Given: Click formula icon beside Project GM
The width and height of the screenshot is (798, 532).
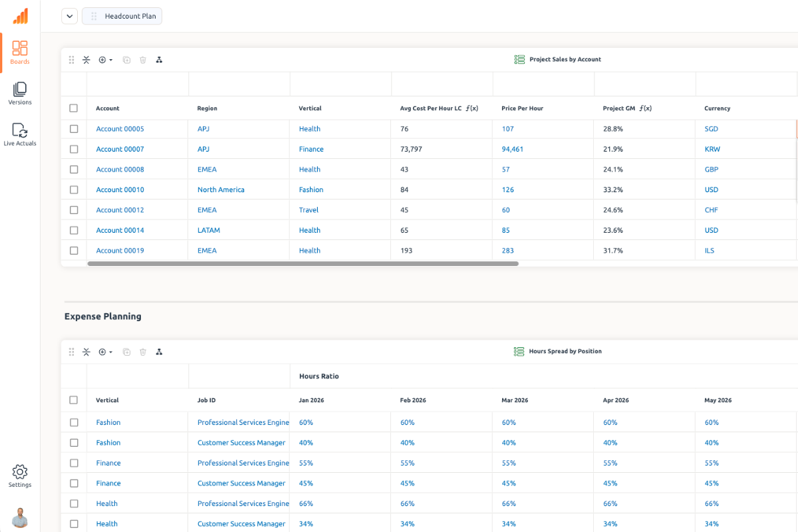Looking at the screenshot, I should [x=645, y=108].
